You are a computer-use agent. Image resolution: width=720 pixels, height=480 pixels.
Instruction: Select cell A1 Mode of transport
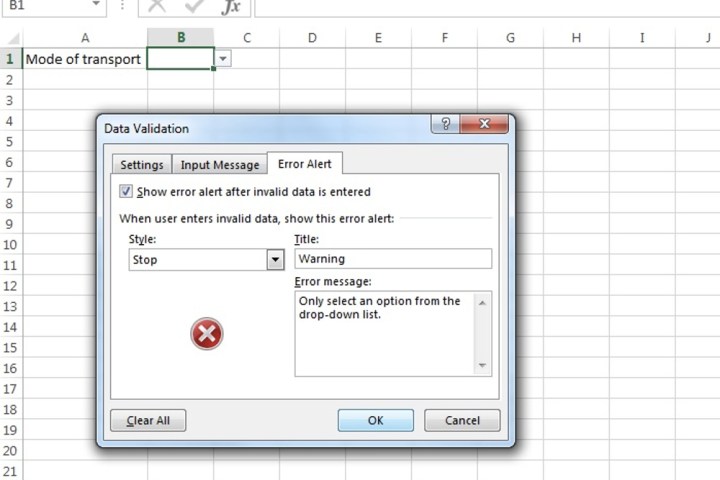[84, 59]
